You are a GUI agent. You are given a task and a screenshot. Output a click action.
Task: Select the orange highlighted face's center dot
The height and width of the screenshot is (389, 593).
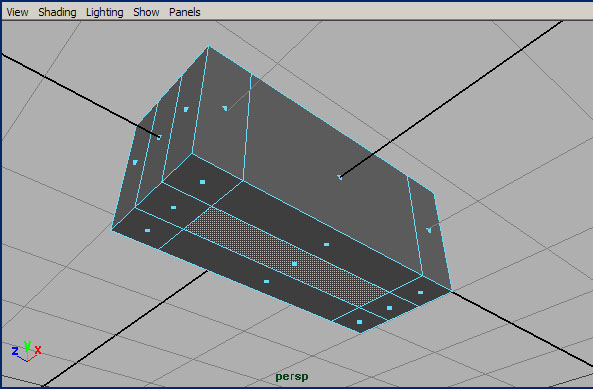coord(295,264)
